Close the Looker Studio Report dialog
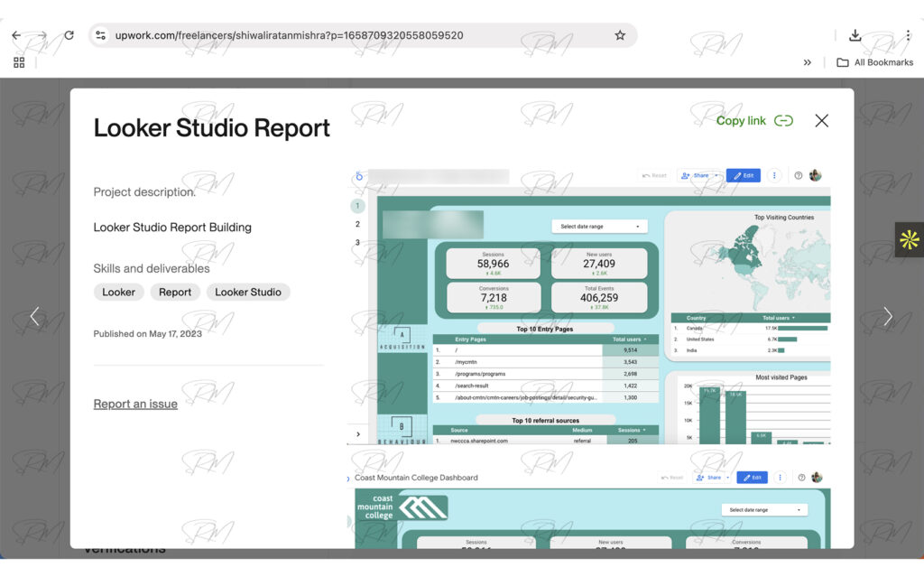This screenshot has width=924, height=577. click(821, 121)
